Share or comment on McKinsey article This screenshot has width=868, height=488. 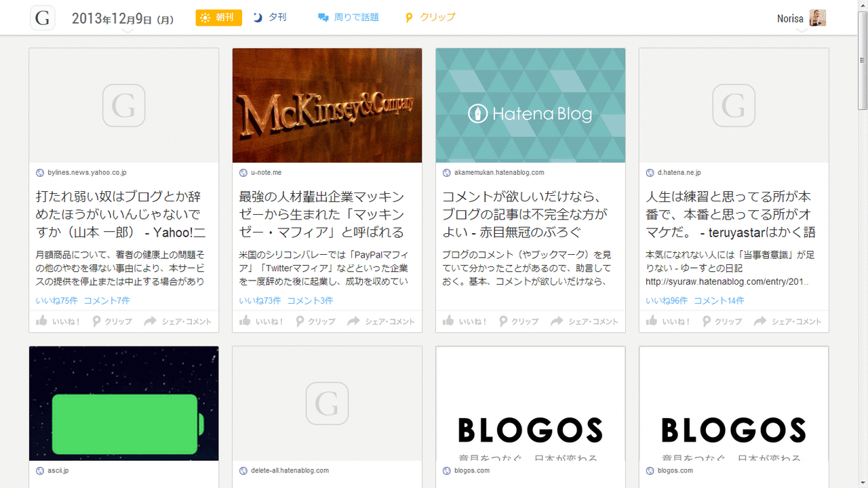381,321
